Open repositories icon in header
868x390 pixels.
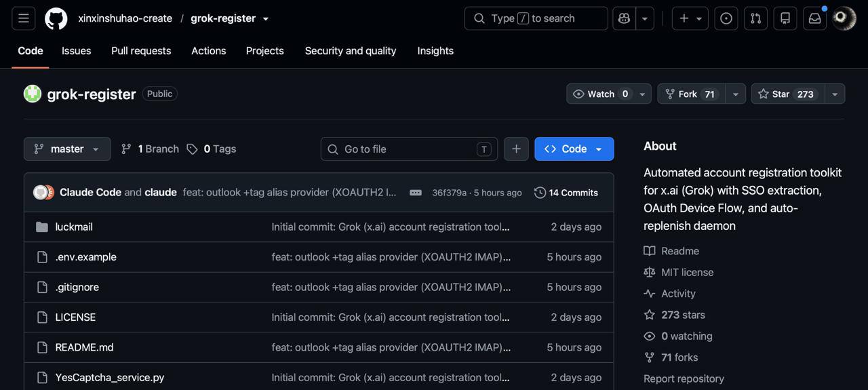click(785, 18)
